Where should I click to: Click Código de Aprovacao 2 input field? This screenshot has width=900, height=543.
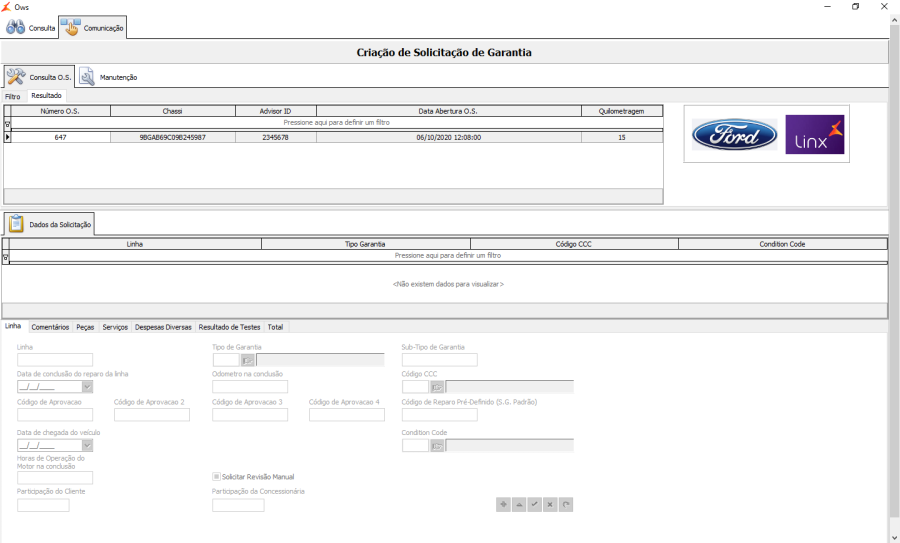(x=152, y=415)
